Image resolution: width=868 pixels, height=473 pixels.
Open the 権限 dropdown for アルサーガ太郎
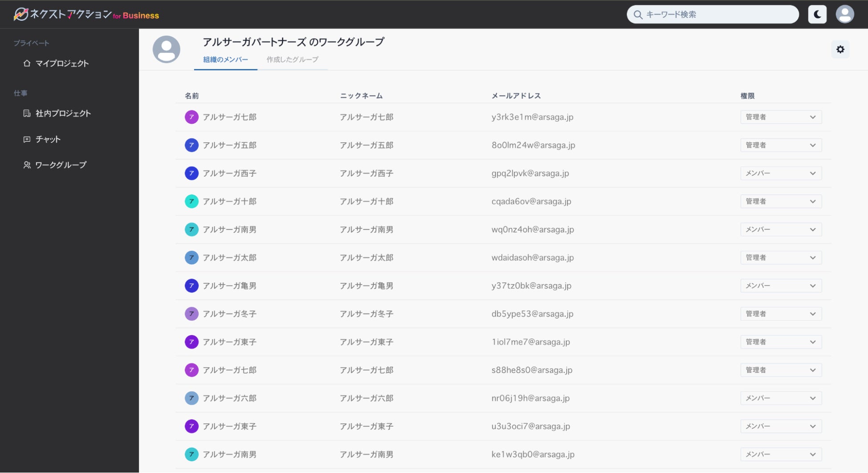point(781,258)
